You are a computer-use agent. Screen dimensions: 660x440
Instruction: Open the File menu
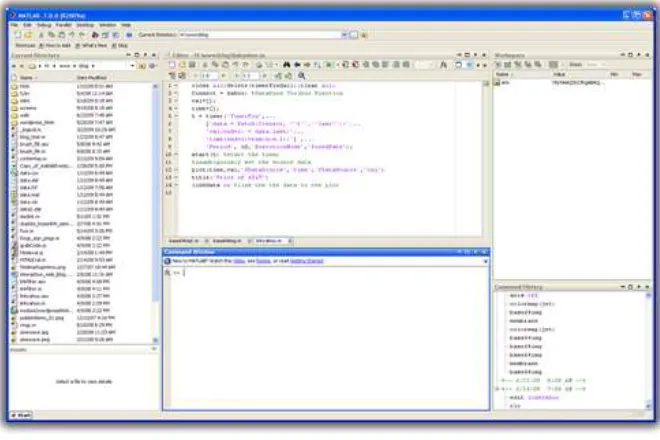click(x=14, y=25)
